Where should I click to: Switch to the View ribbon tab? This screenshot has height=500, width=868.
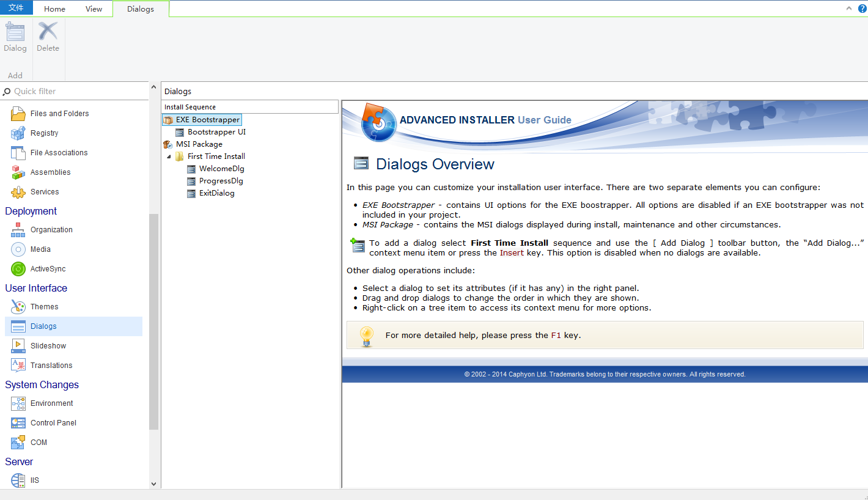[x=94, y=9]
